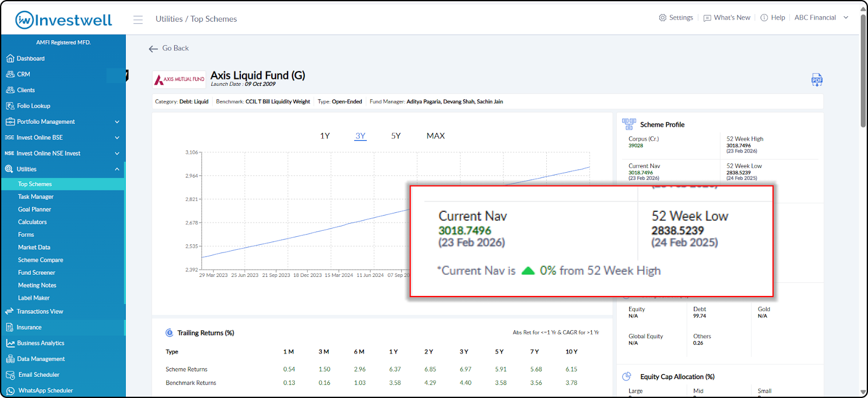
Task: Click the Help link text
Action: click(778, 18)
